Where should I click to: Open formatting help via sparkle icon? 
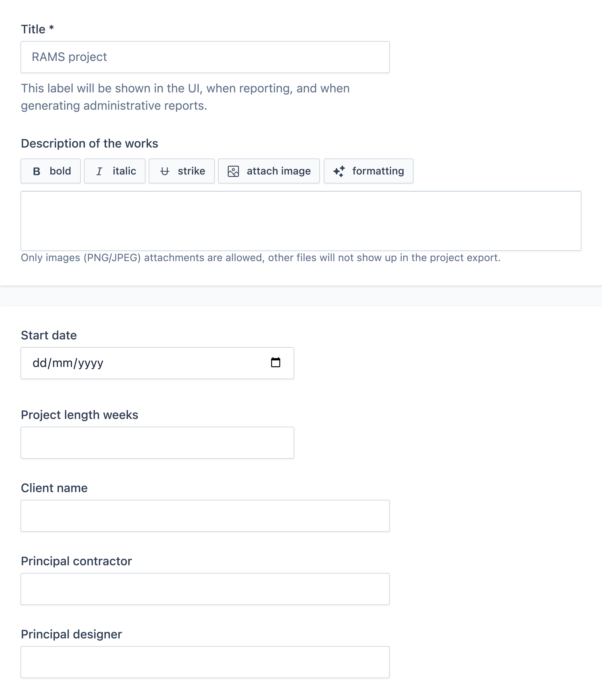(339, 171)
